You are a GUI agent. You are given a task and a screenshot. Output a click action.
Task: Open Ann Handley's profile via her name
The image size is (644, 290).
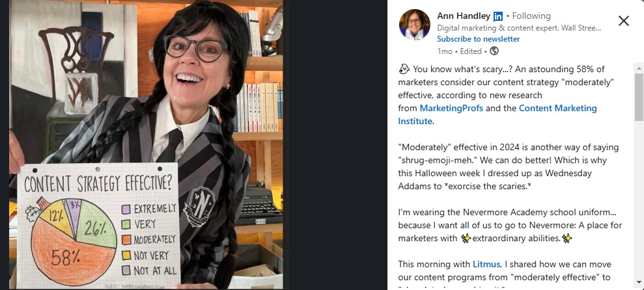click(x=464, y=16)
